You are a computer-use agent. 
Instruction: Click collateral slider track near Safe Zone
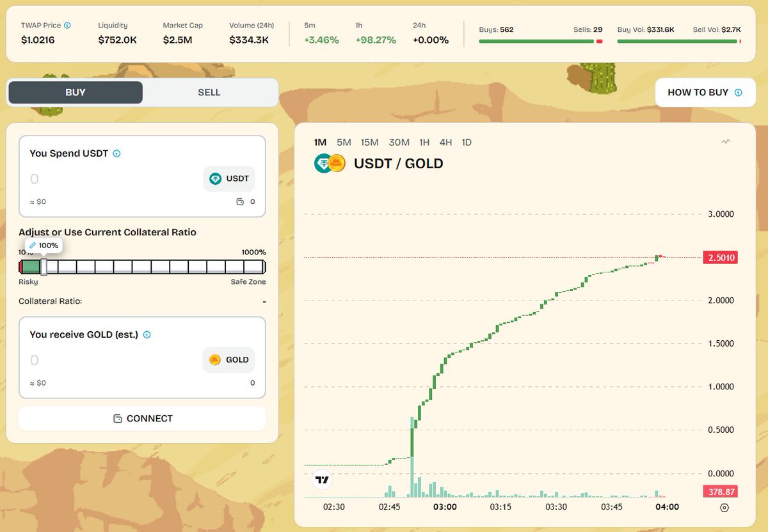[x=255, y=267]
